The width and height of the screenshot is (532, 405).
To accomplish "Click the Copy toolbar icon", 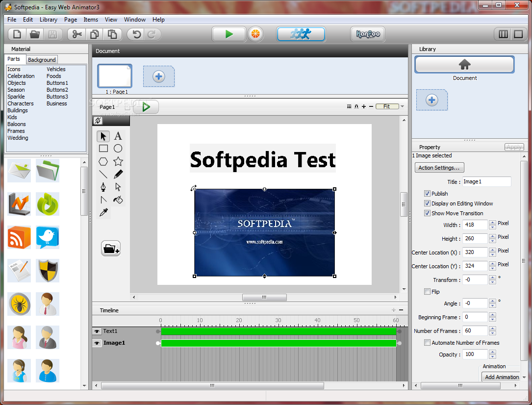I will (x=95, y=34).
